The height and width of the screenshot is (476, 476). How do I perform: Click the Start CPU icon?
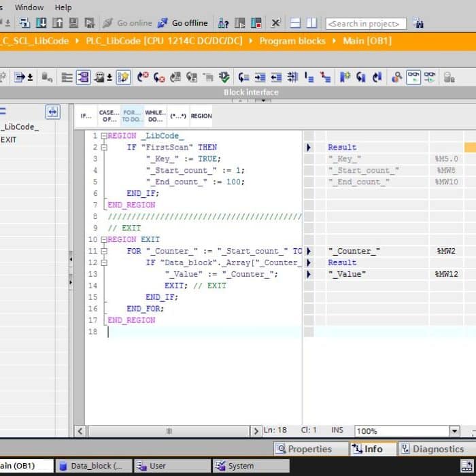point(239,22)
